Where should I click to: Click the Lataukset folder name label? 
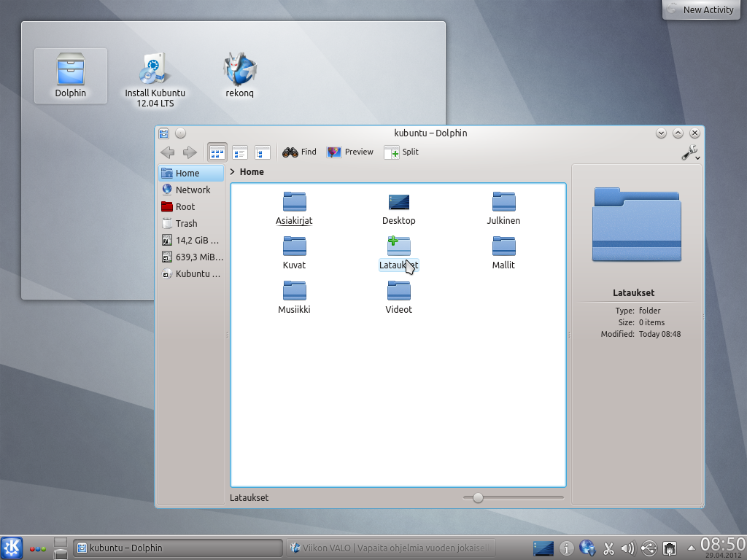(399, 265)
